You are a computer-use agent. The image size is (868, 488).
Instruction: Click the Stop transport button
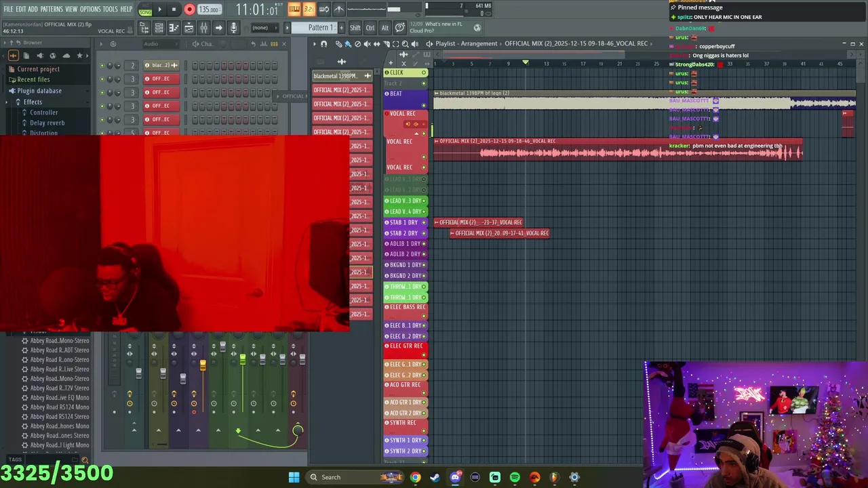(174, 9)
